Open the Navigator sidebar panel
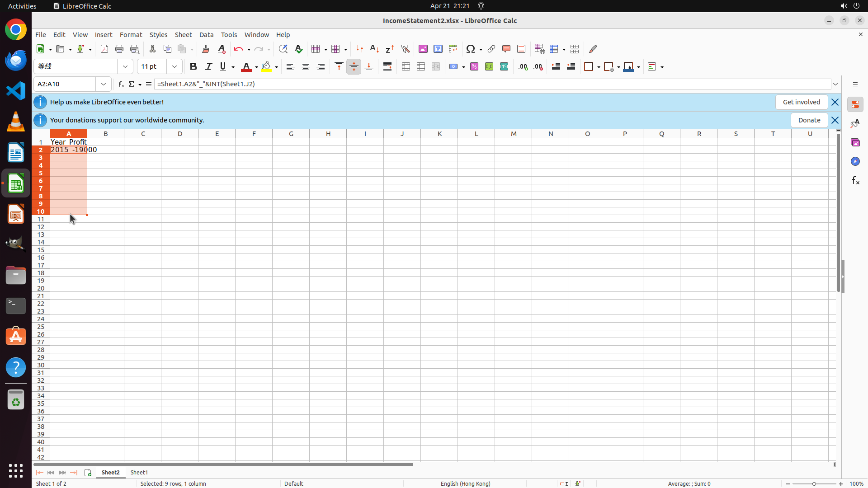 (855, 161)
